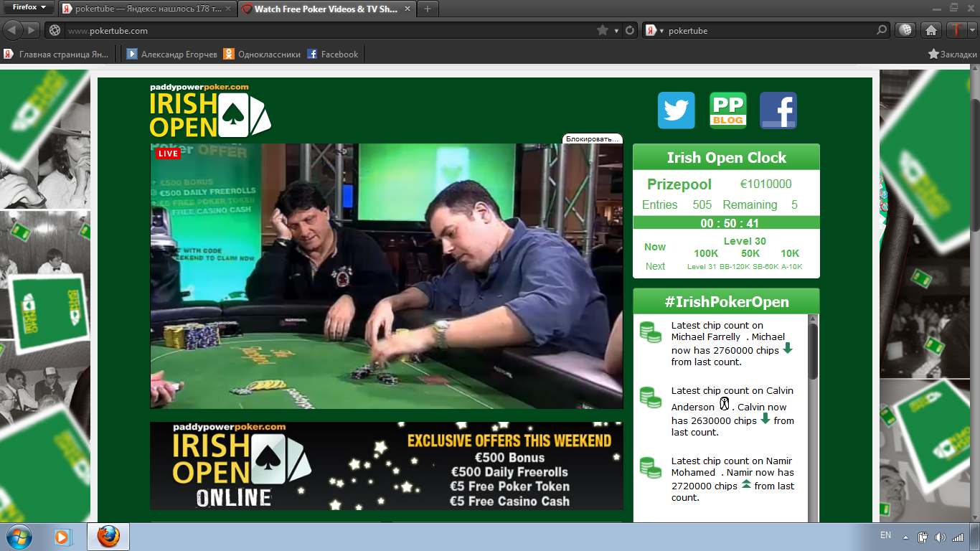Open the volume tray icon
980x551 pixels.
(940, 537)
